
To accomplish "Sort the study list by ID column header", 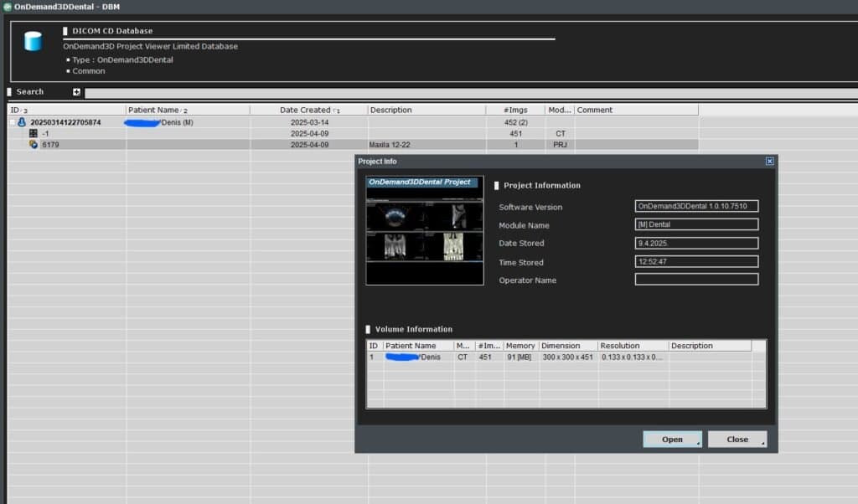I will pos(67,110).
